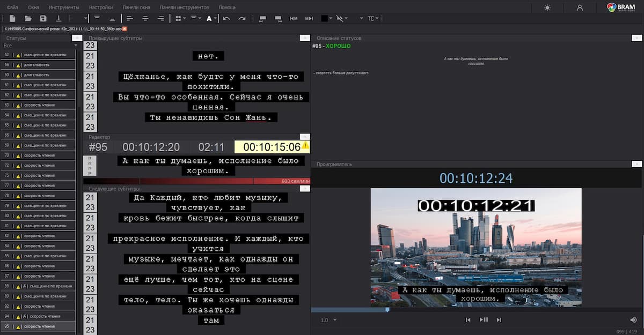644x335 pixels.
Task: Open the TC dropdown in toolbar
Action: 373,18
